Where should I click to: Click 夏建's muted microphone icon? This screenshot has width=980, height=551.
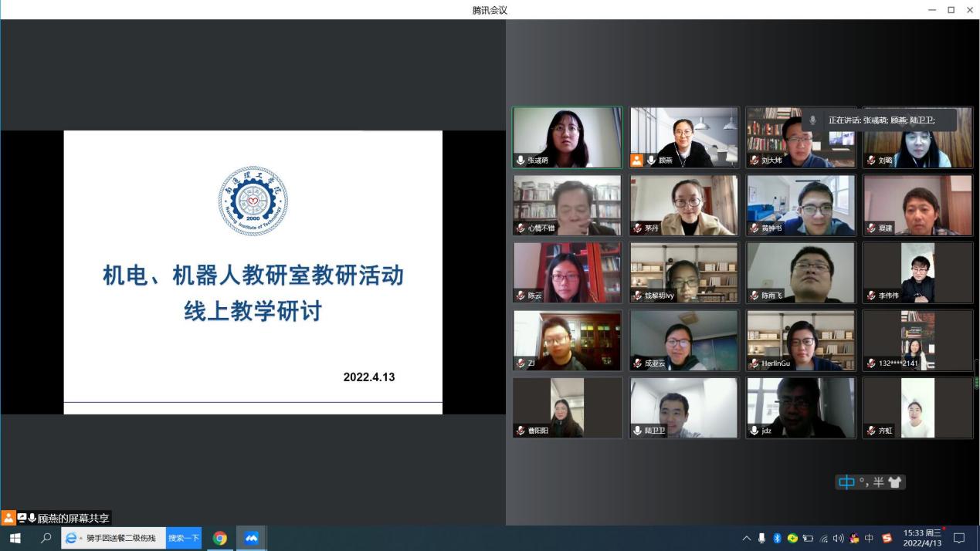(x=870, y=228)
